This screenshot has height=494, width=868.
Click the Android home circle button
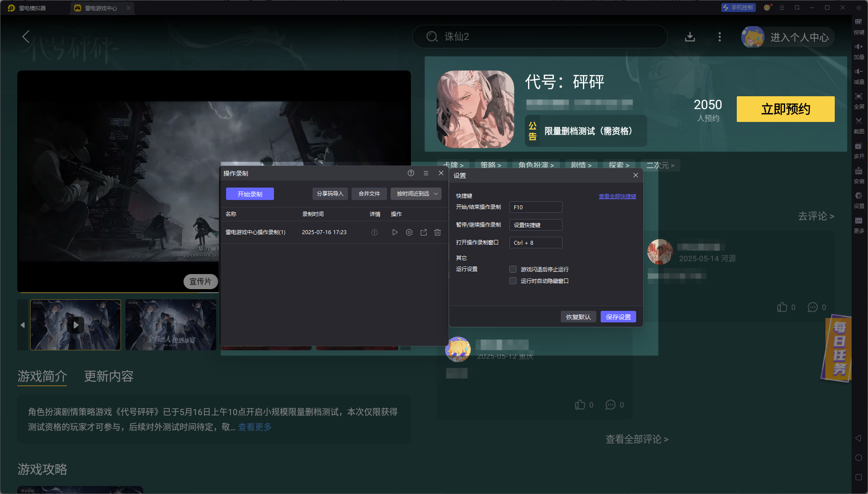click(x=859, y=458)
